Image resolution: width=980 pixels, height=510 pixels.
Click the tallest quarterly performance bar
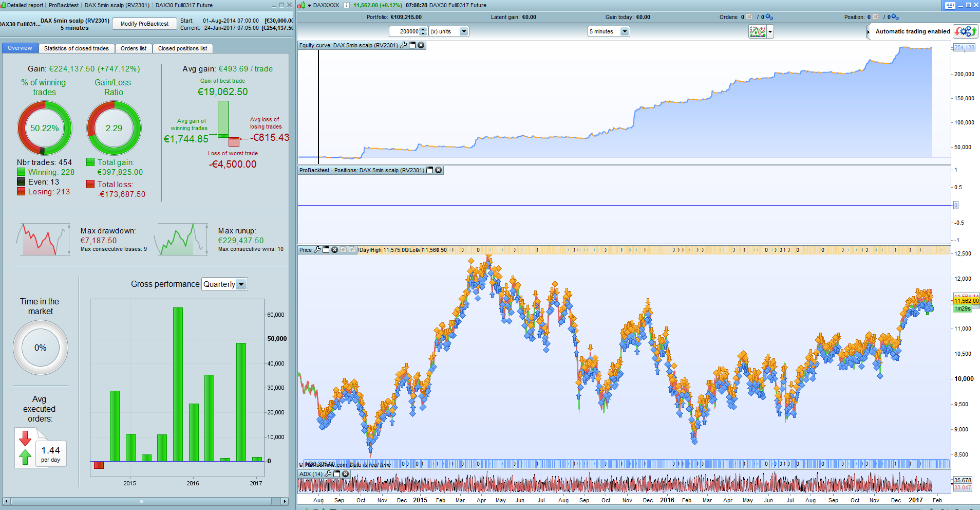coord(178,385)
